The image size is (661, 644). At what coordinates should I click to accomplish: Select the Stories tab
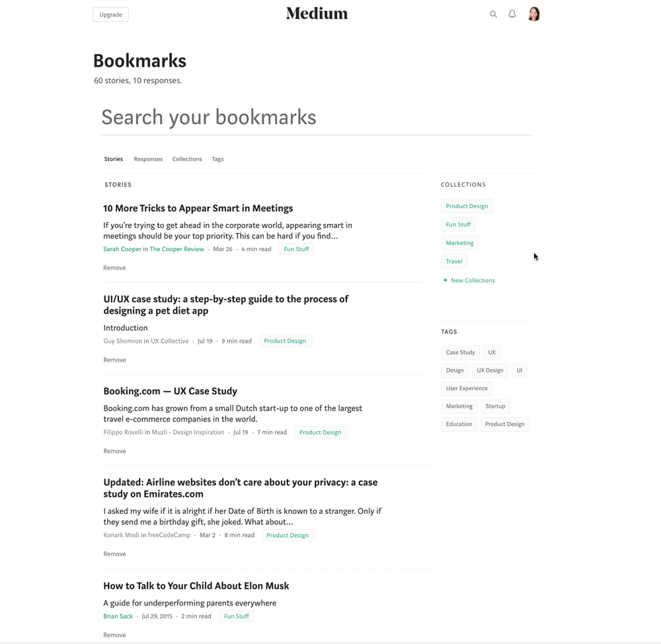[x=113, y=159]
